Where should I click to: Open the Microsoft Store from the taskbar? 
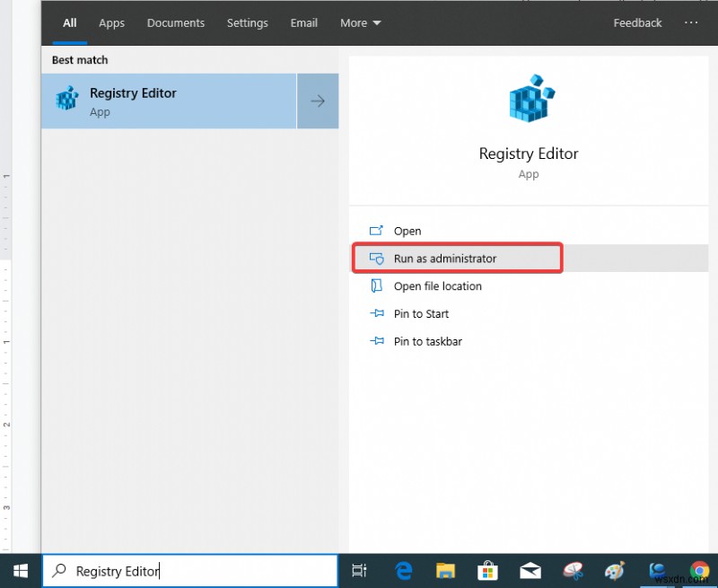(487, 570)
